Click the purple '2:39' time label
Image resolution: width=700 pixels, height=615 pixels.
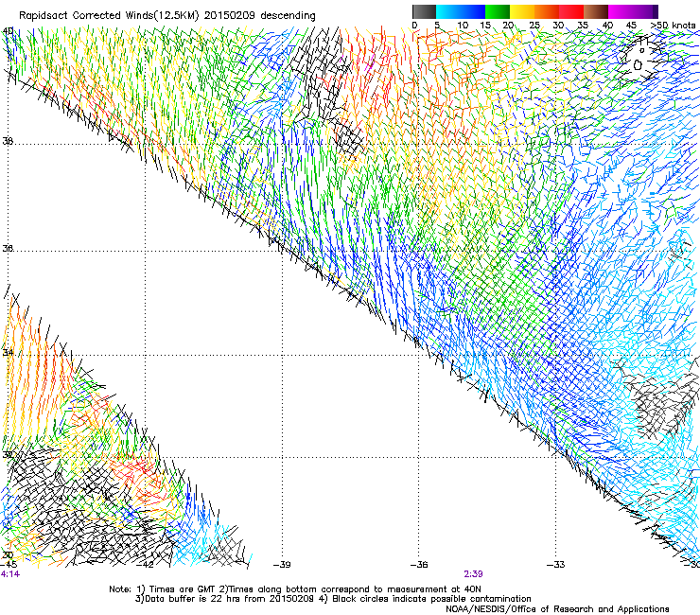473,574
